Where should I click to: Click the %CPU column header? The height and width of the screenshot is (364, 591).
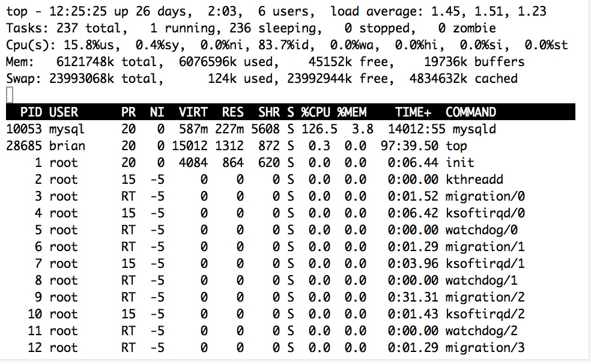(316, 112)
